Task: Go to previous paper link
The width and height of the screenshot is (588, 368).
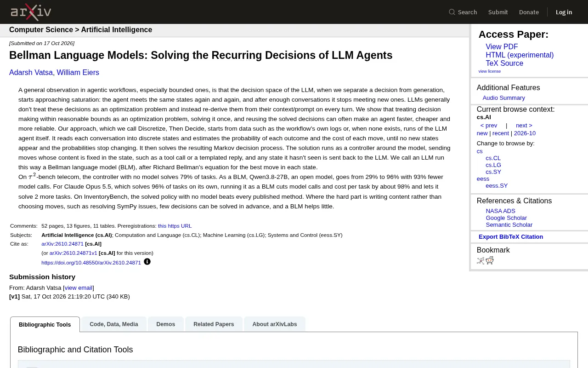Action: (489, 126)
